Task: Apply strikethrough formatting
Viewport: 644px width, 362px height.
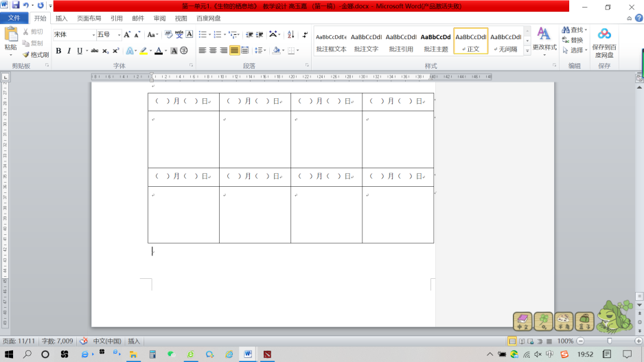Action: pyautogui.click(x=94, y=51)
